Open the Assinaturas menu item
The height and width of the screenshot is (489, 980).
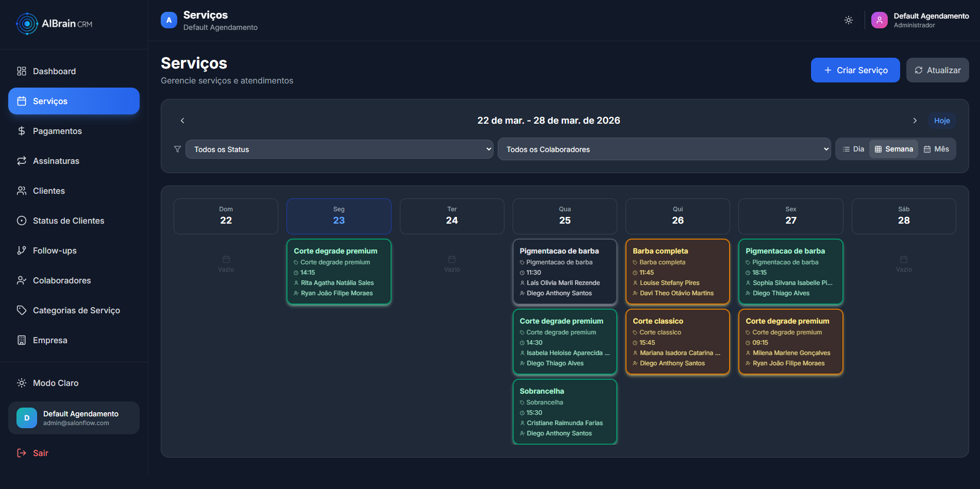click(x=74, y=161)
